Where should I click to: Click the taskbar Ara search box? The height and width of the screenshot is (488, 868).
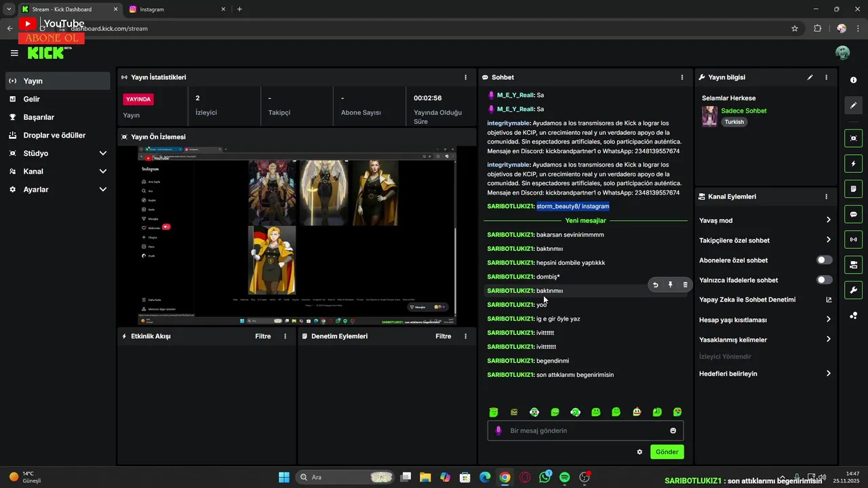346,477
